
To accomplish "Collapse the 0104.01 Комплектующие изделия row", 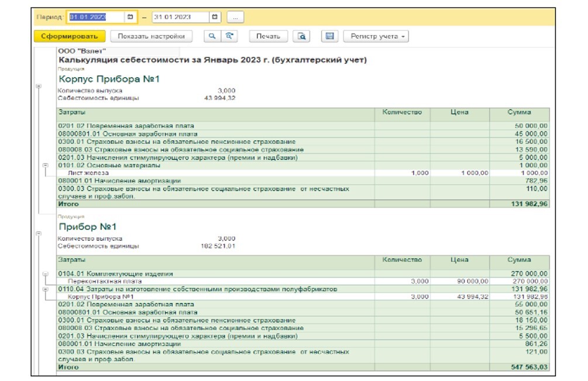I will click(46, 274).
